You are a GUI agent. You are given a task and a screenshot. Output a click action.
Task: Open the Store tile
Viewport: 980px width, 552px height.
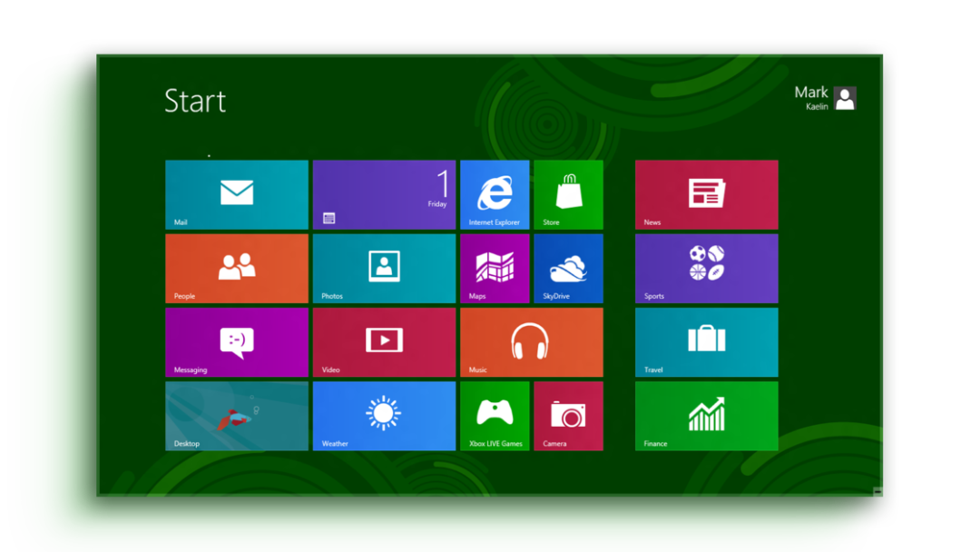[568, 194]
